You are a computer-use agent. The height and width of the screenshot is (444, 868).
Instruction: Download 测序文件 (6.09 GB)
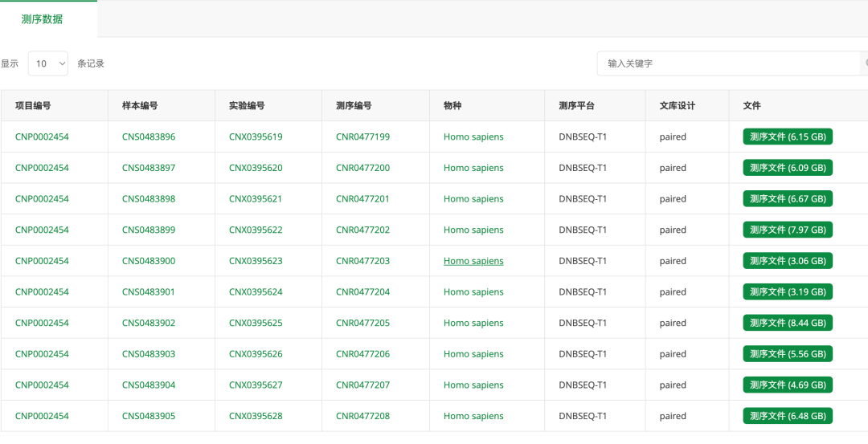[x=788, y=168]
